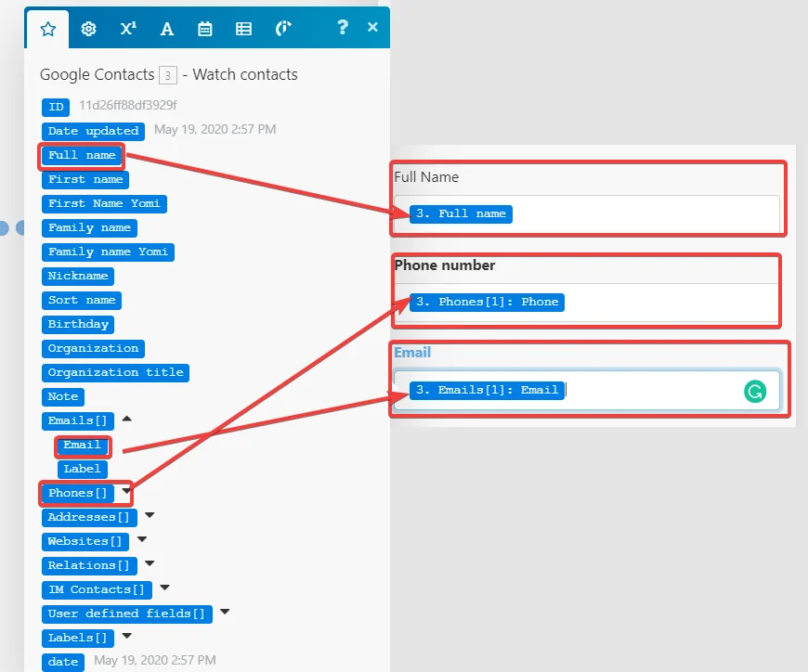The height and width of the screenshot is (672, 808).
Task: Select the Relations[] pill
Action: tap(89, 566)
